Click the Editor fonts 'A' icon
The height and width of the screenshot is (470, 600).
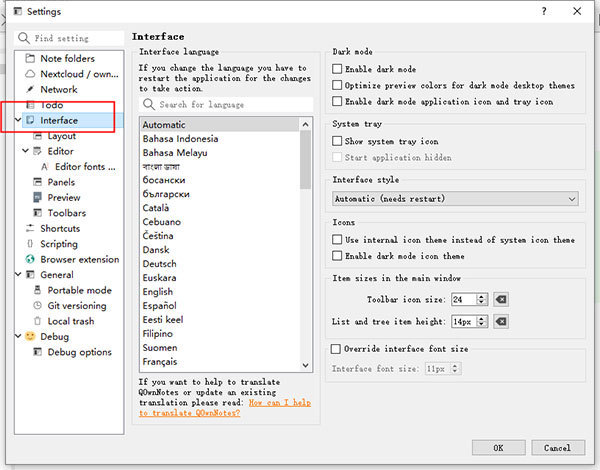pyautogui.click(x=45, y=167)
